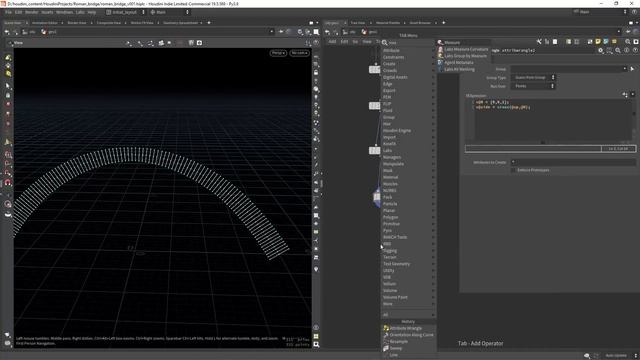Image resolution: width=640 pixels, height=360 pixels.
Task: Activate the Select tool in the left toolbar
Action: (8, 86)
